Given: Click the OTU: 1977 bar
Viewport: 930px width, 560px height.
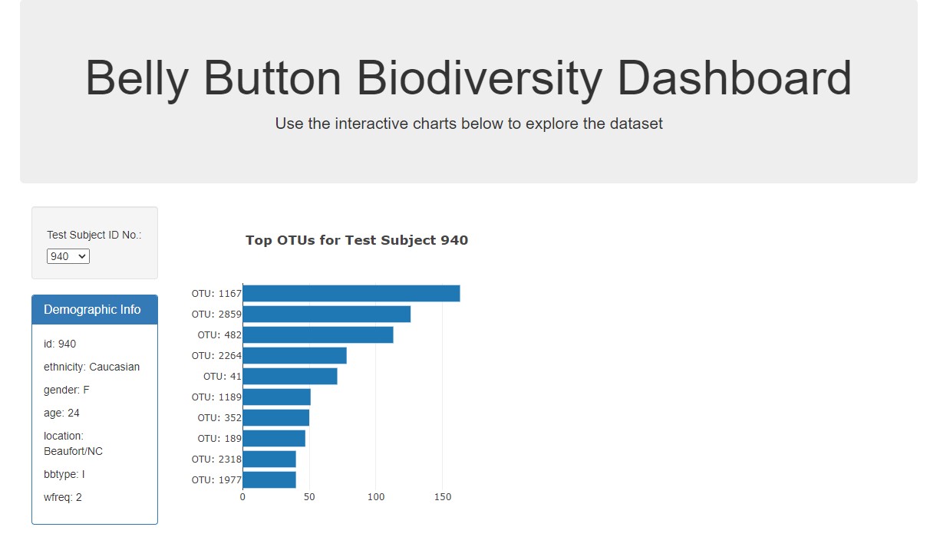Looking at the screenshot, I should (269, 479).
